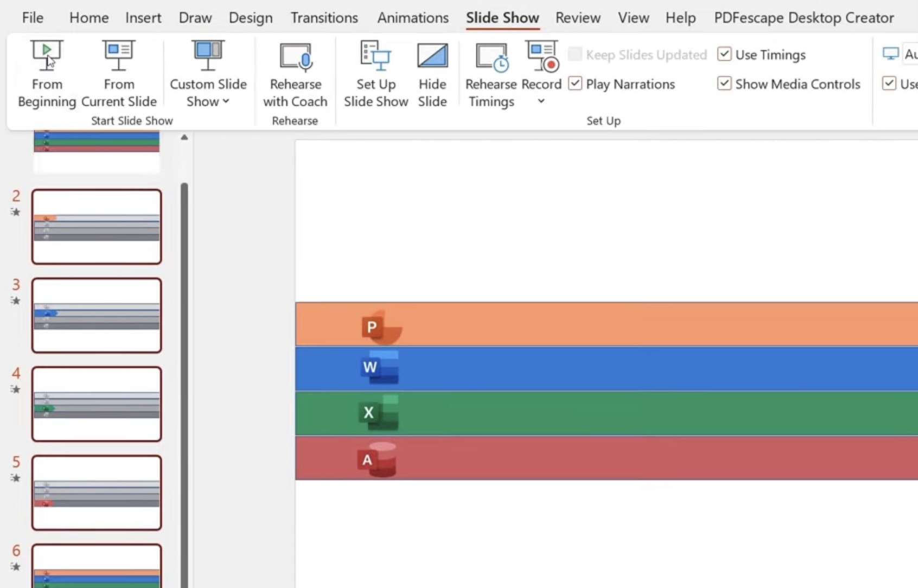
Task: Select the Word logo on slide
Action: (380, 367)
